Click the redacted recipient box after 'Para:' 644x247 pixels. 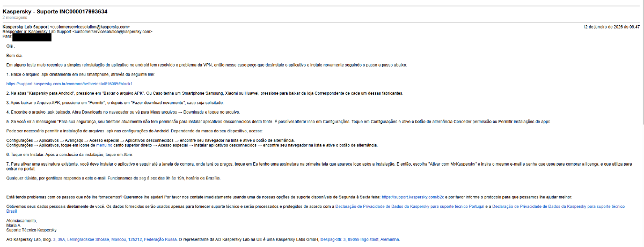tap(31, 38)
